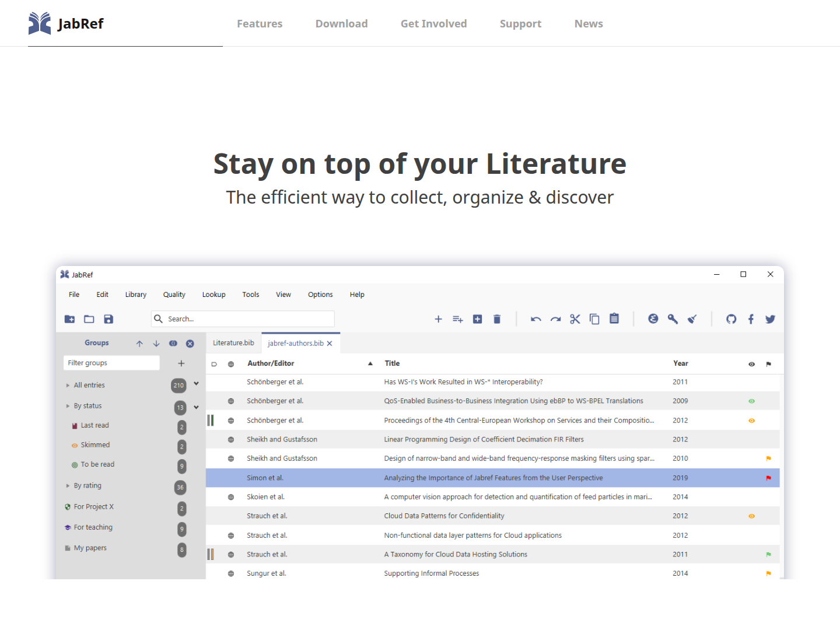Select the Skimmed group
The width and height of the screenshot is (840, 630).
pyautogui.click(x=95, y=445)
